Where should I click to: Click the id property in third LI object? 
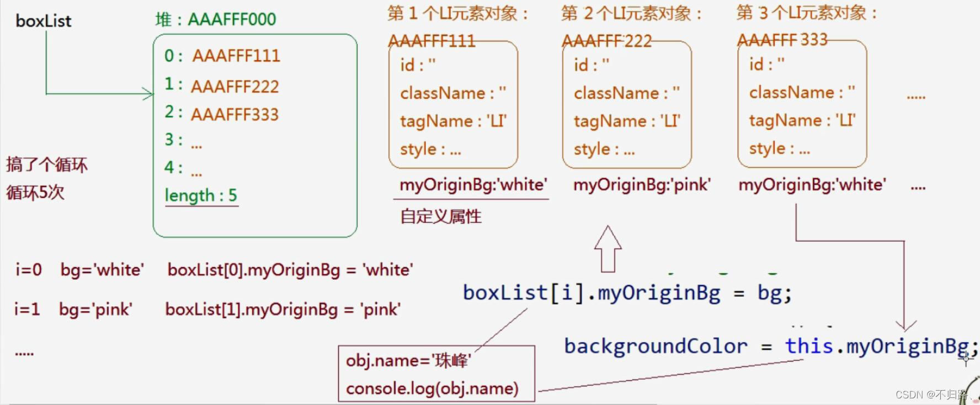[x=767, y=65]
